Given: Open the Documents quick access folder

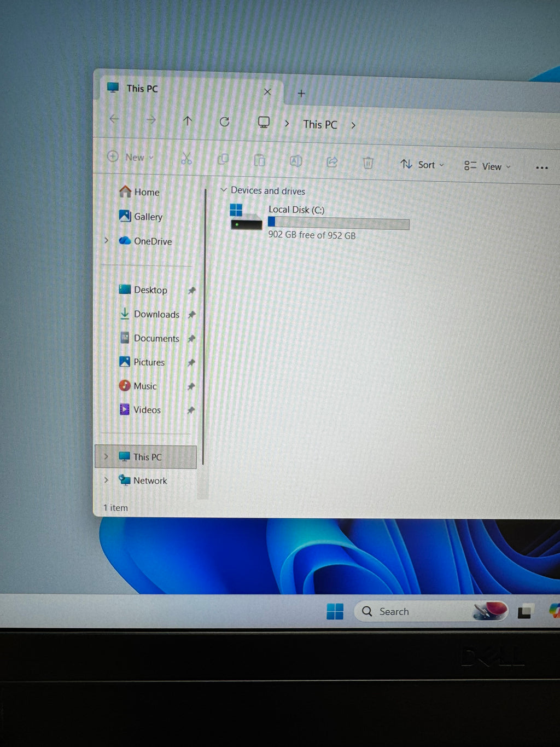Looking at the screenshot, I should (149, 338).
